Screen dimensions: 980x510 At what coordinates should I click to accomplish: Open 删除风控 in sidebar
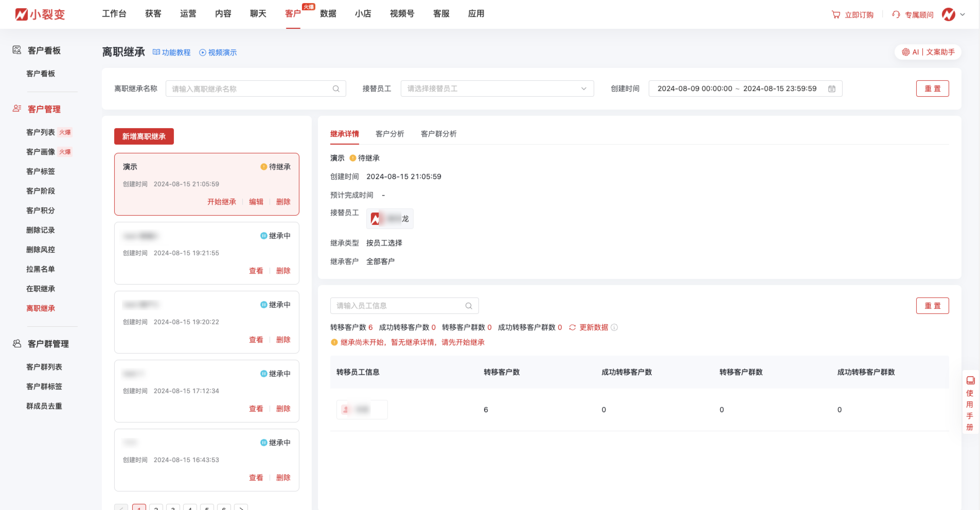tap(41, 250)
